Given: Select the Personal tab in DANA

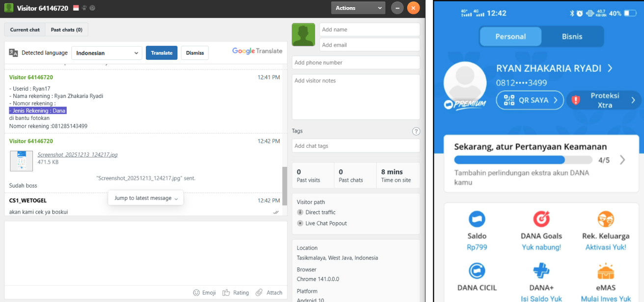Looking at the screenshot, I should (x=510, y=36).
